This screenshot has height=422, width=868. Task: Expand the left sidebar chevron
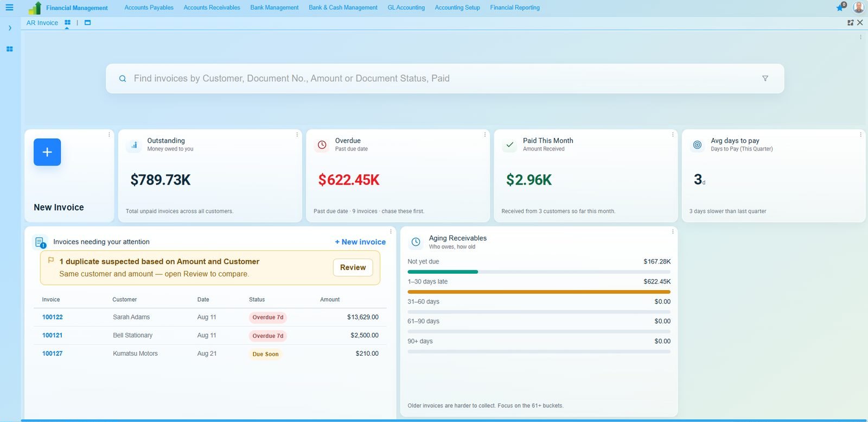click(10, 28)
